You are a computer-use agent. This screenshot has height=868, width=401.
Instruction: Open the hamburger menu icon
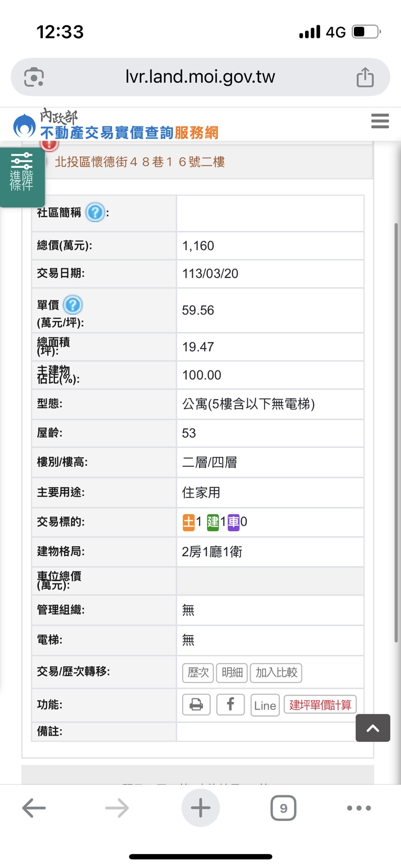pyautogui.click(x=380, y=121)
